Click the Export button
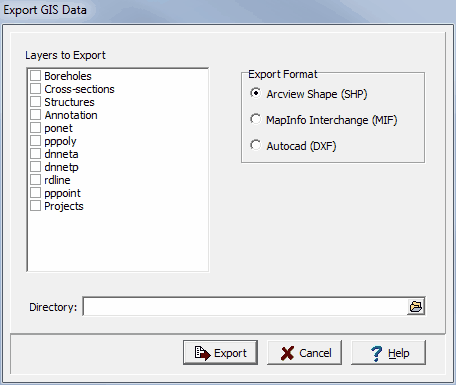Image resolution: width=456 pixels, height=385 pixels. click(x=220, y=353)
